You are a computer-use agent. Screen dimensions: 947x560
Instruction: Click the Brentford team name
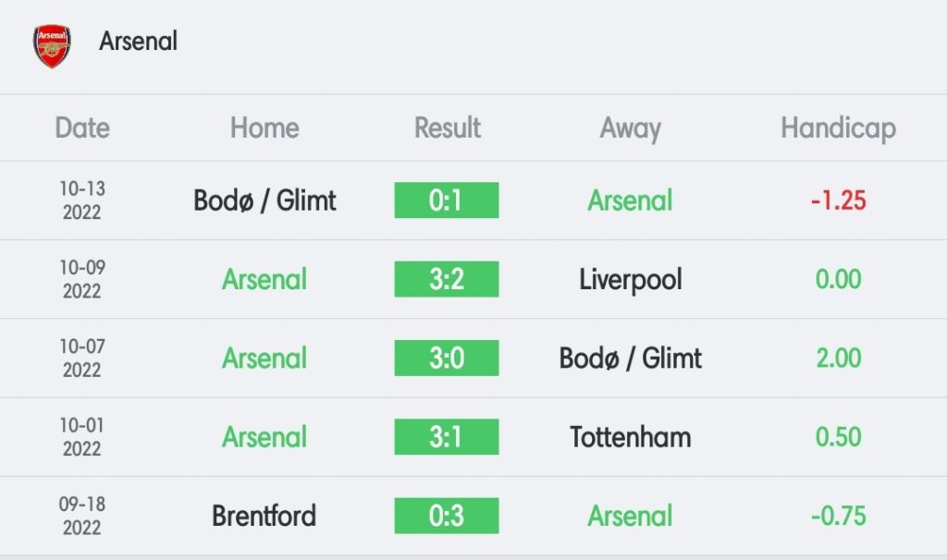pyautogui.click(x=264, y=516)
